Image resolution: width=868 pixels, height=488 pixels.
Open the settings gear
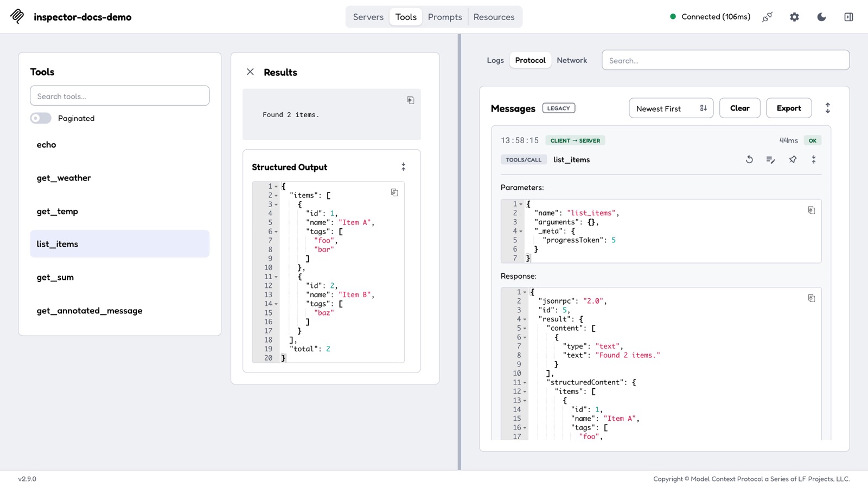point(794,17)
